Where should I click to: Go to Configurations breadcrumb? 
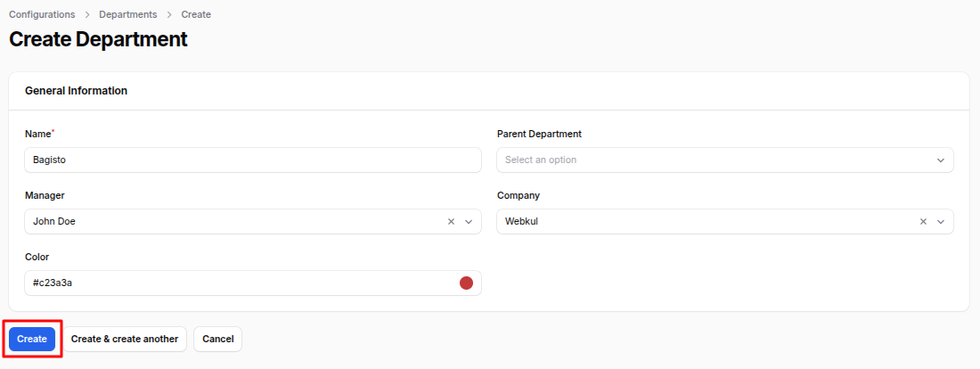(42, 14)
